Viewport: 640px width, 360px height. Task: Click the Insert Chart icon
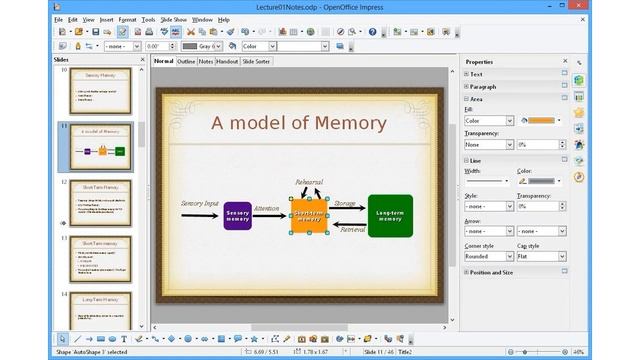coord(282,32)
